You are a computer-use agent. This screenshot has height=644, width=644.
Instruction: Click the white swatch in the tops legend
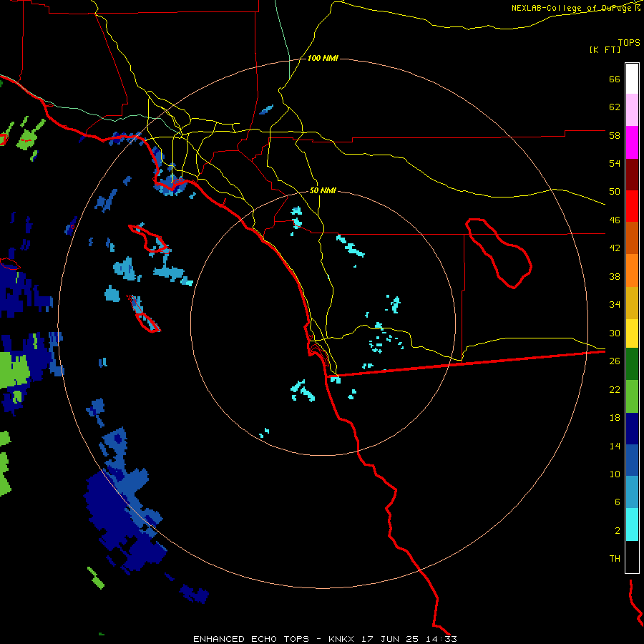click(632, 79)
